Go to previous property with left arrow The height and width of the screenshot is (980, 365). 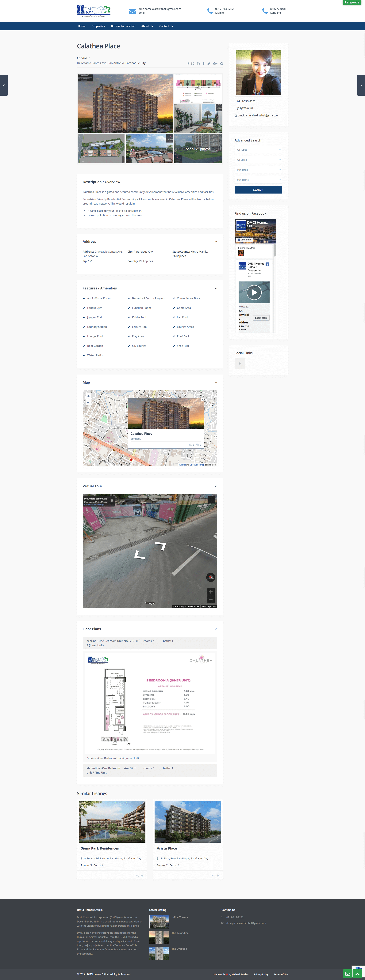[4, 85]
